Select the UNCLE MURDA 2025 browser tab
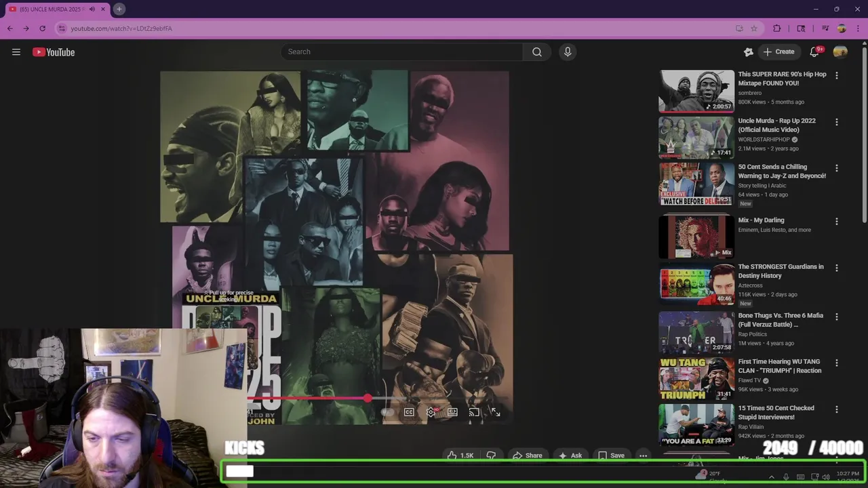The image size is (868, 488). click(x=56, y=9)
